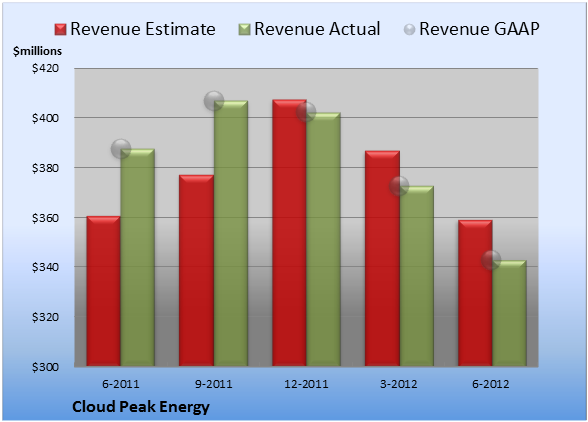
Task: Click the '$millions' axis unit label
Action: (37, 51)
